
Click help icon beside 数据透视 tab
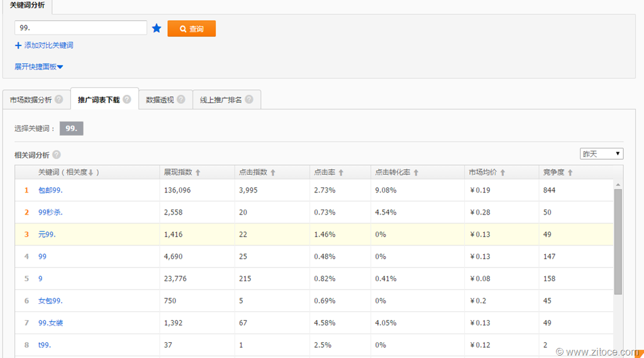[x=181, y=99]
